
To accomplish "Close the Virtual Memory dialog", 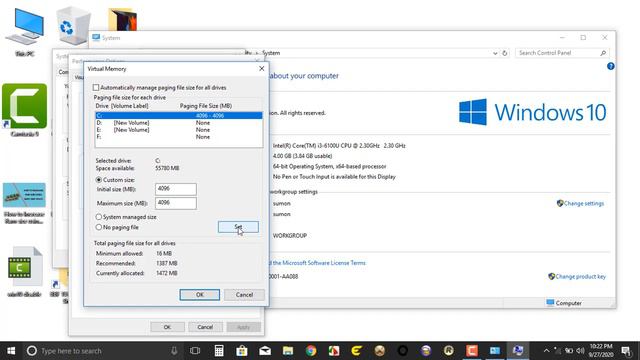I will click(x=262, y=69).
